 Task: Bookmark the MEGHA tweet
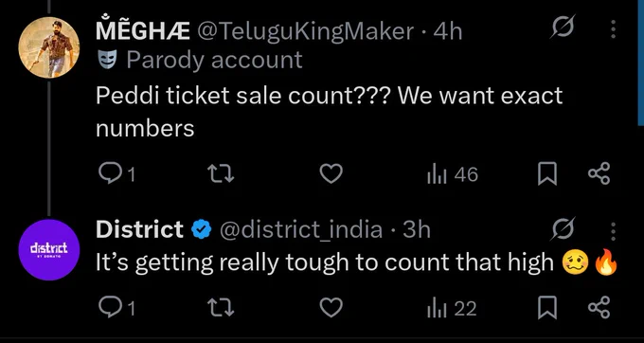tap(547, 174)
